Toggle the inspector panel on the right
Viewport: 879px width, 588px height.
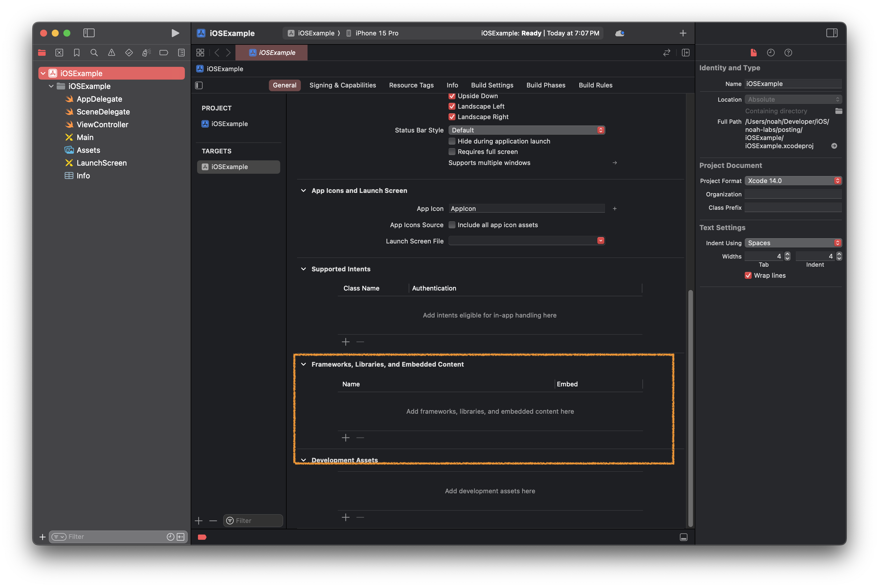[x=832, y=33]
